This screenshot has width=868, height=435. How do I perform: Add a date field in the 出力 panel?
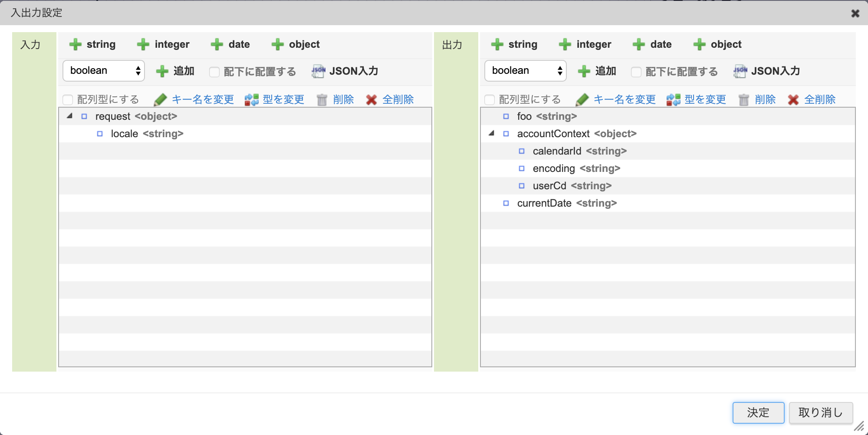click(651, 44)
